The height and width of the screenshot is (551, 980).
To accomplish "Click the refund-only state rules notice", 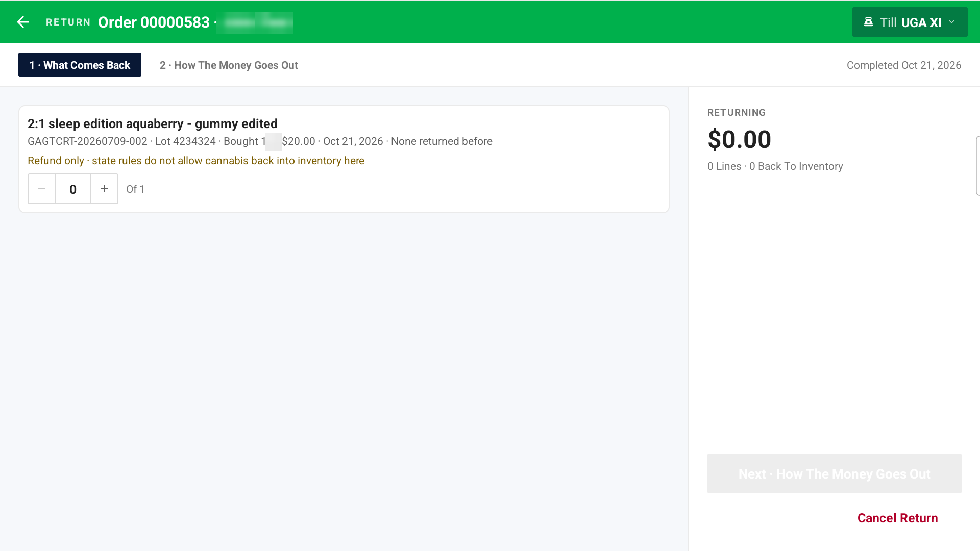I will tap(196, 161).
